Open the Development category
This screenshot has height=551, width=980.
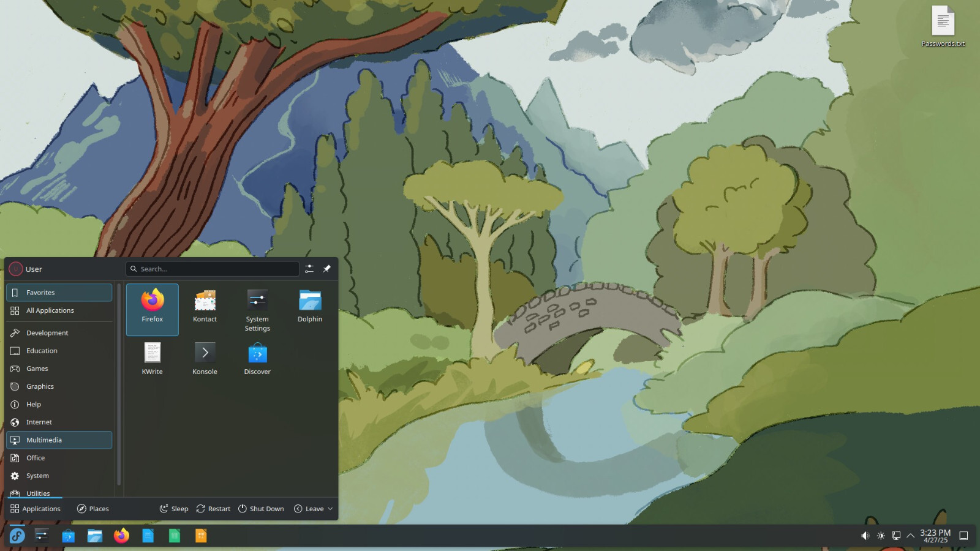(59, 333)
